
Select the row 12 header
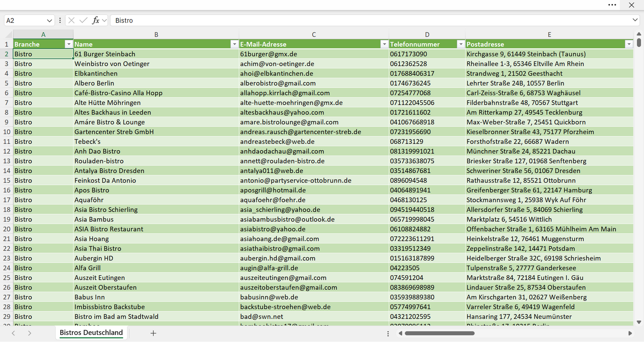pyautogui.click(x=7, y=151)
